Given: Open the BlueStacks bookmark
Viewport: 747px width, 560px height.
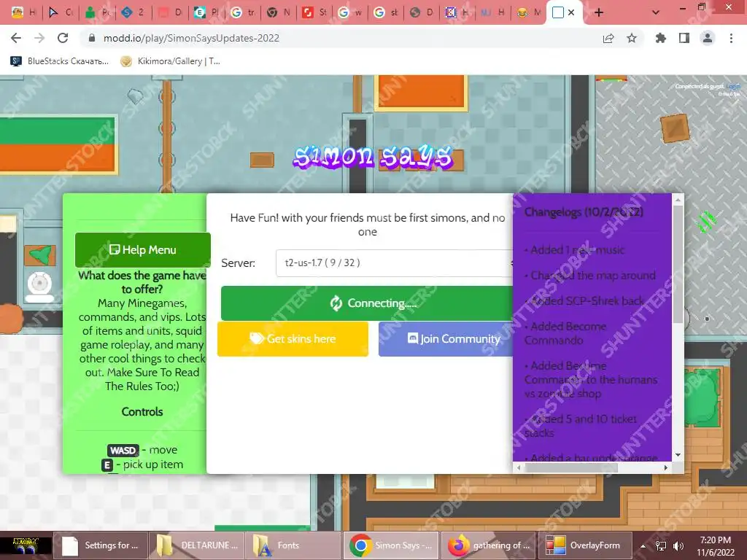Looking at the screenshot, I should [x=60, y=61].
